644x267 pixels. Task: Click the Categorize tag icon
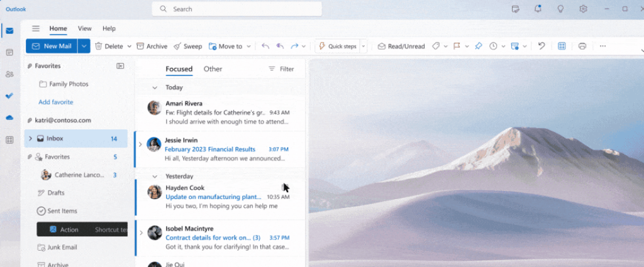pyautogui.click(x=436, y=46)
